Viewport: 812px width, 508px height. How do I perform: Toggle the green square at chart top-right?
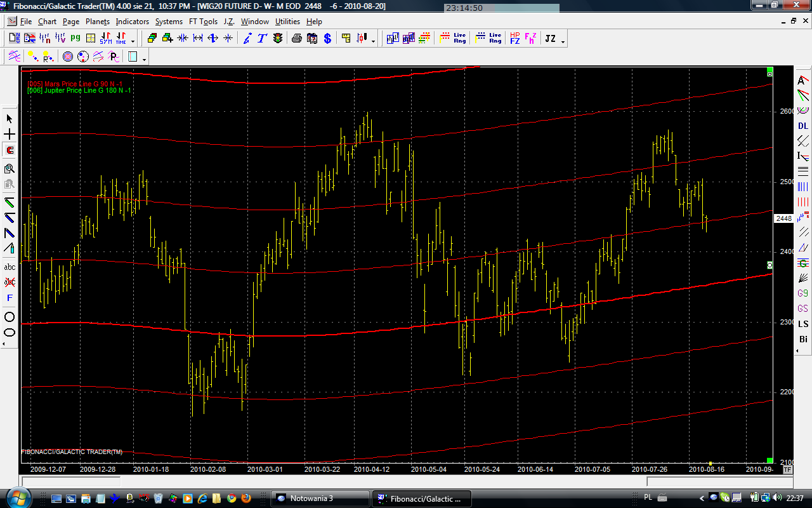(769, 70)
